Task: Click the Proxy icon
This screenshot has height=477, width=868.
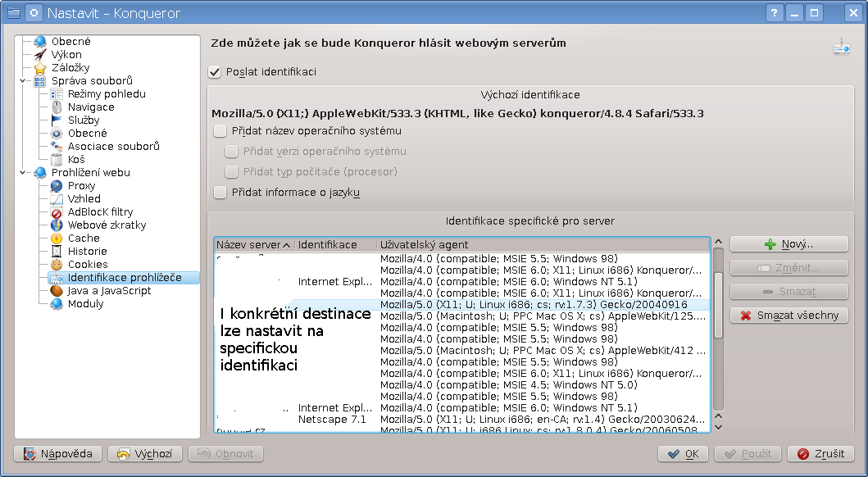Action: tap(57, 186)
